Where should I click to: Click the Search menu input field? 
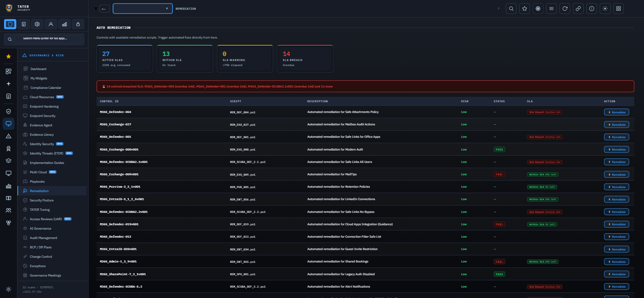47,39
